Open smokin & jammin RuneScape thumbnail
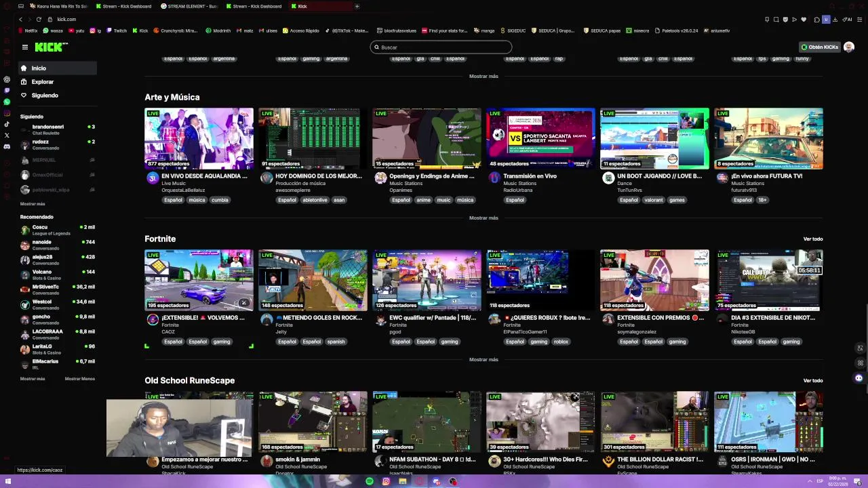 coord(313,422)
